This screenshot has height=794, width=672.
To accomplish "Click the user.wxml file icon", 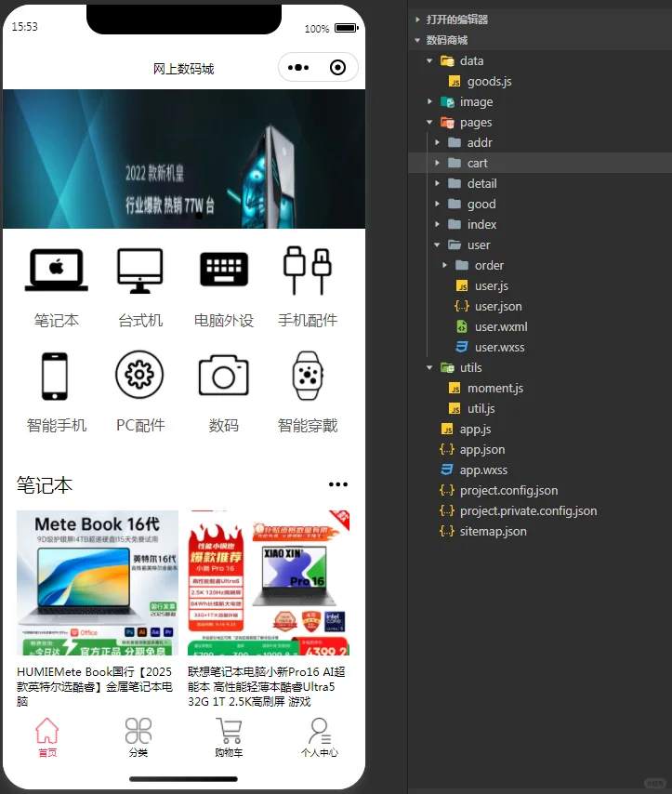I will (x=462, y=326).
